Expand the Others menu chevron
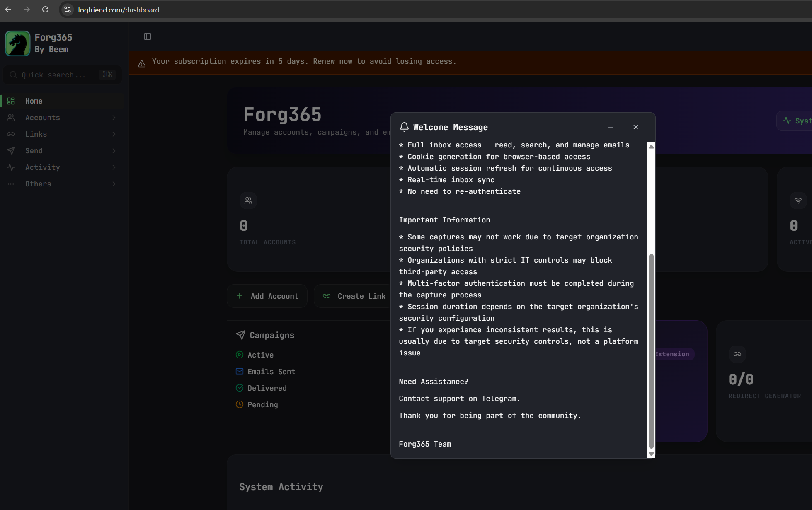812x510 pixels. pyautogui.click(x=114, y=184)
